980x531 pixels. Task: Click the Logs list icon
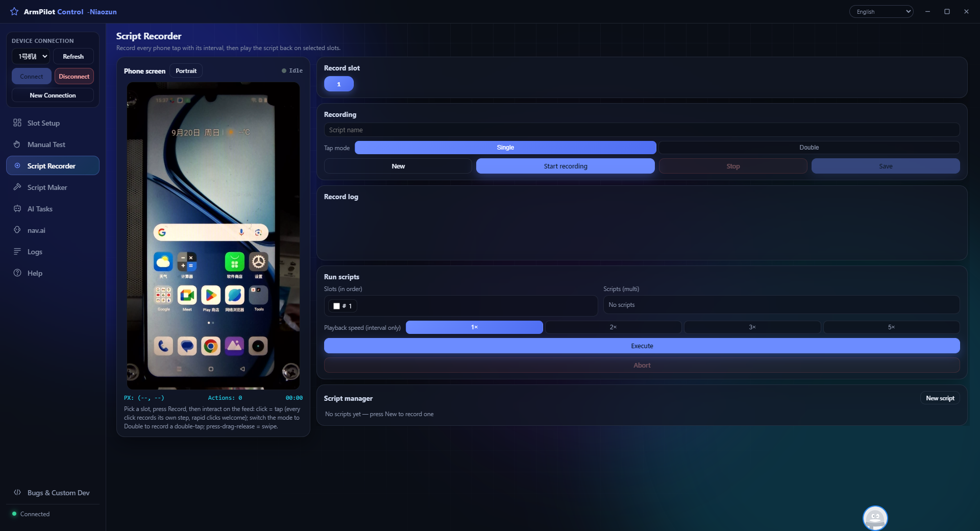pyautogui.click(x=17, y=251)
